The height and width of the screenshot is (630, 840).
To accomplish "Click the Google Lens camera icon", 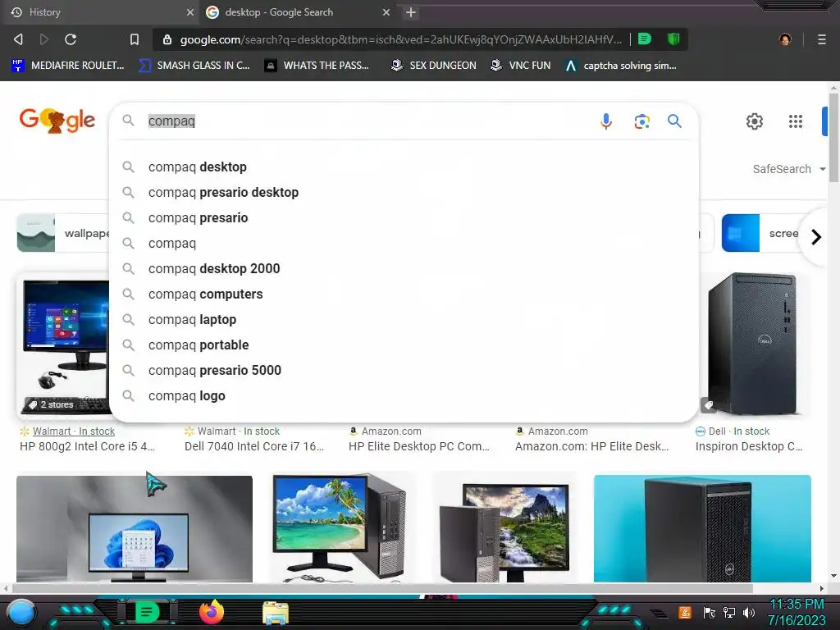I will [641, 121].
